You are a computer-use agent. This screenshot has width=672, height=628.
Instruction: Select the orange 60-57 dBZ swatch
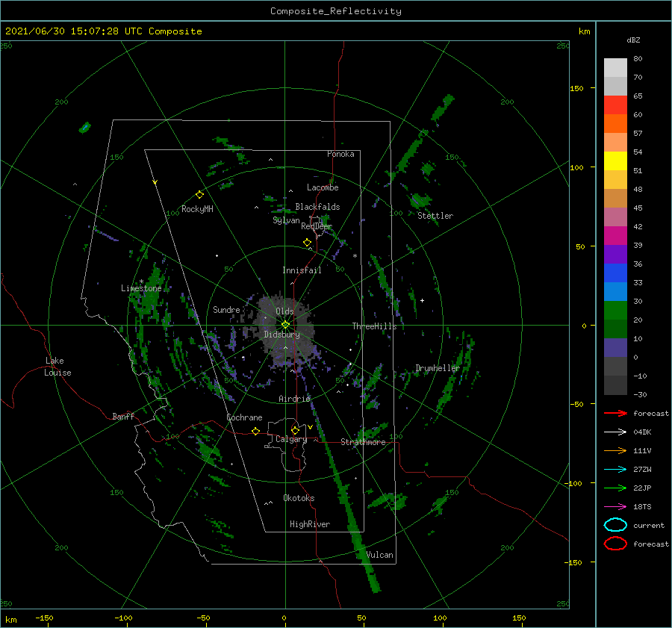[x=615, y=124]
